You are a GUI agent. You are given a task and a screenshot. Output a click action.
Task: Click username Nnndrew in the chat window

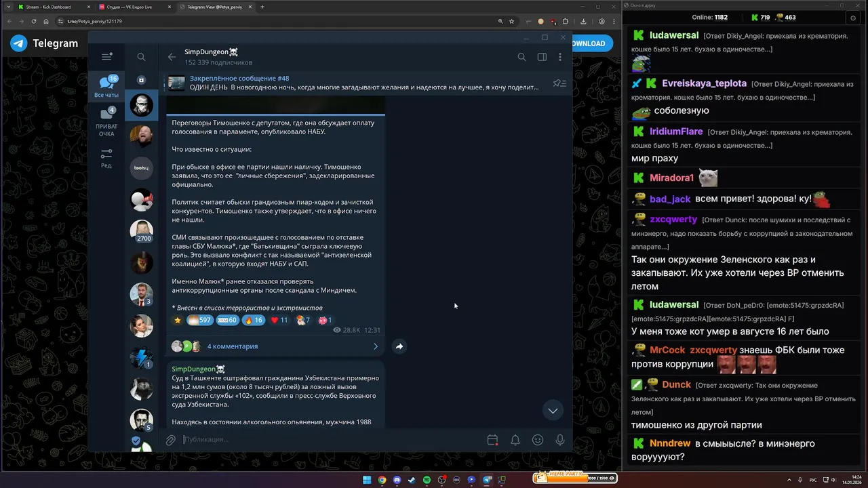click(x=669, y=443)
